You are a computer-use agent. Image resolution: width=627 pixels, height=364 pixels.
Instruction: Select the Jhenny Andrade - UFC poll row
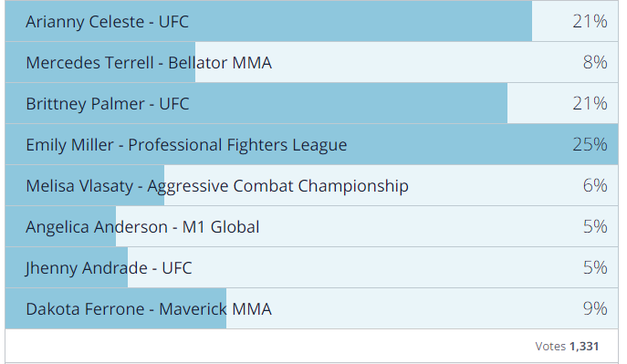311,267
